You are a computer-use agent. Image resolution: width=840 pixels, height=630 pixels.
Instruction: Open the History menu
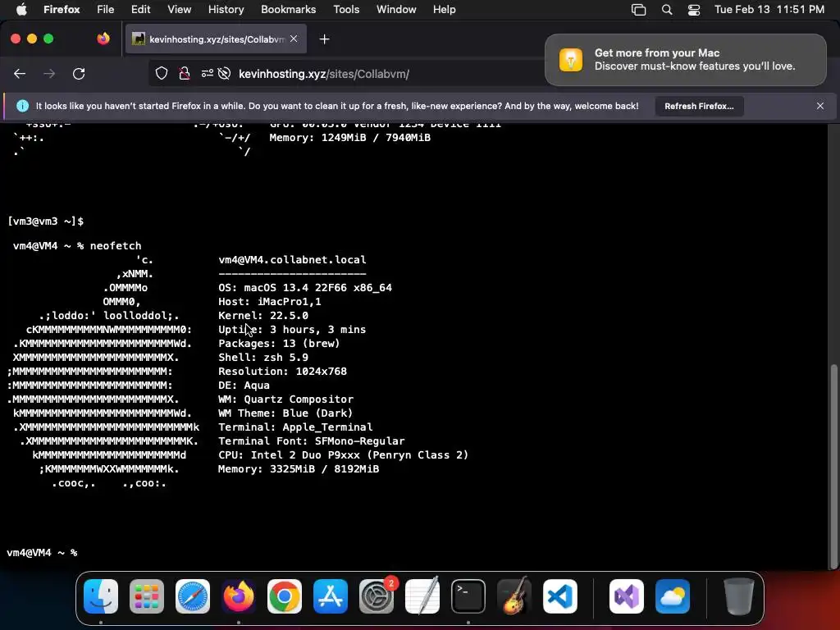pyautogui.click(x=226, y=10)
